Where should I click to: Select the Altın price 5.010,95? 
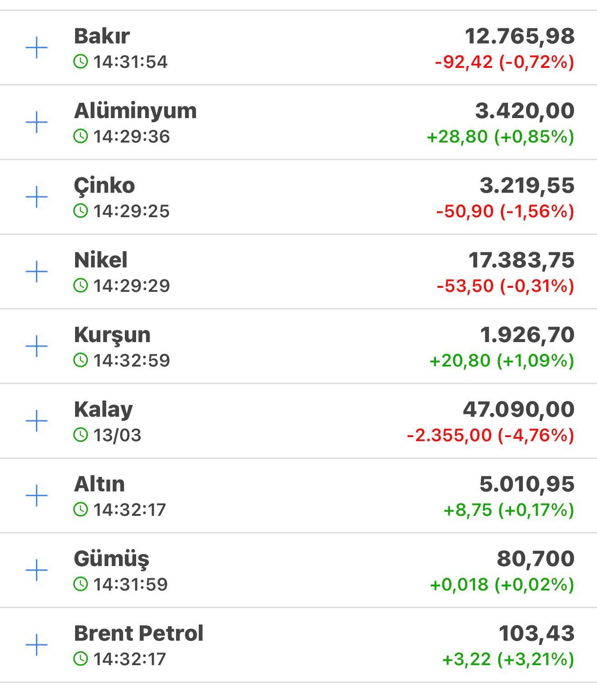click(x=526, y=484)
